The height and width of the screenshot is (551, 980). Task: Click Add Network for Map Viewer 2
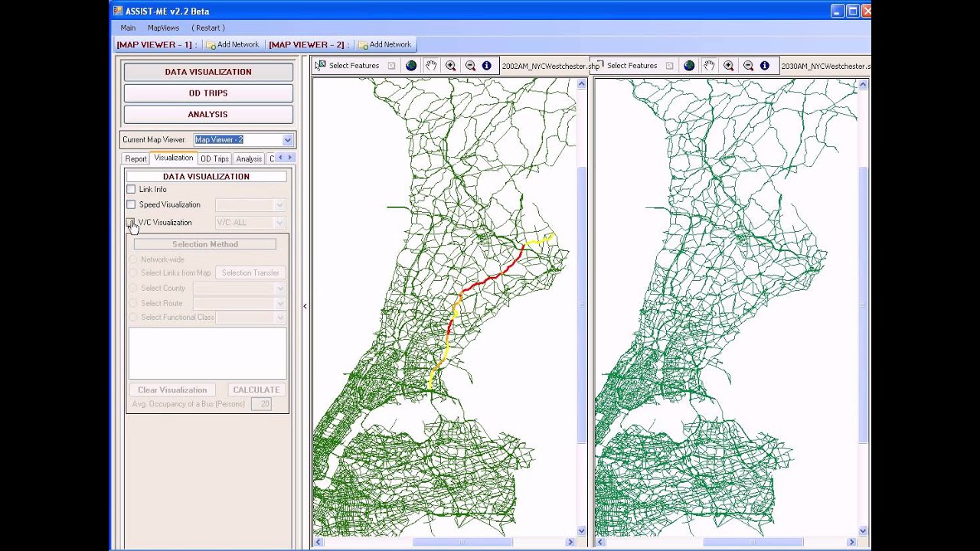pyautogui.click(x=385, y=44)
